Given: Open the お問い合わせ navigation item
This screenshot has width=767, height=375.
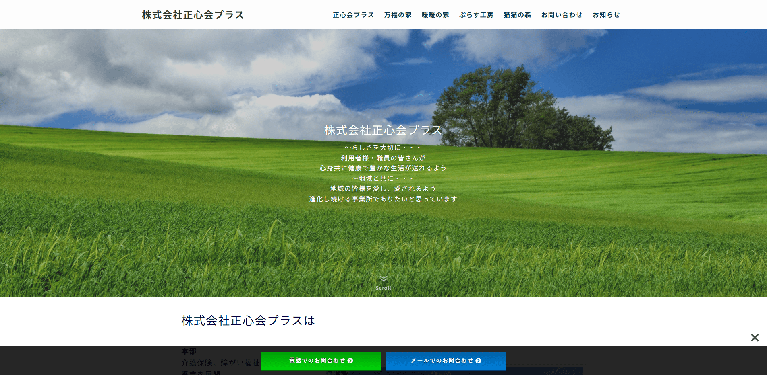Looking at the screenshot, I should click(x=562, y=15).
